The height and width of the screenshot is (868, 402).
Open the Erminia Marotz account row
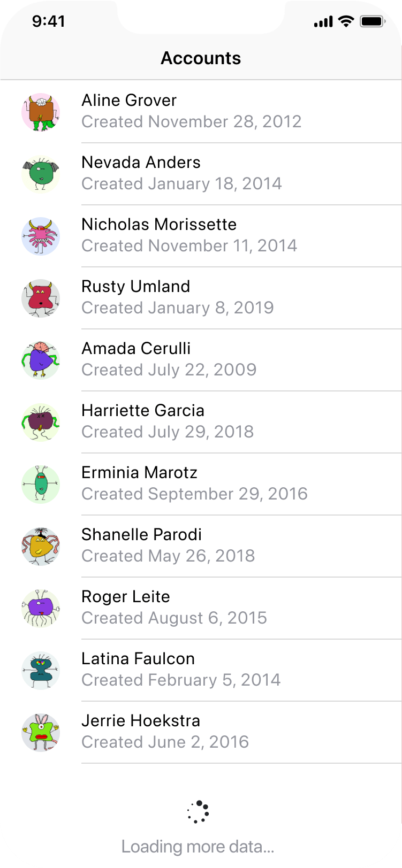pyautogui.click(x=214, y=484)
